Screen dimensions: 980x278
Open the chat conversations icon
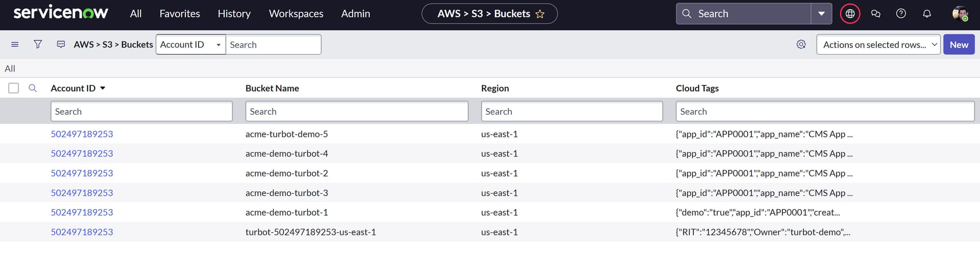875,14
